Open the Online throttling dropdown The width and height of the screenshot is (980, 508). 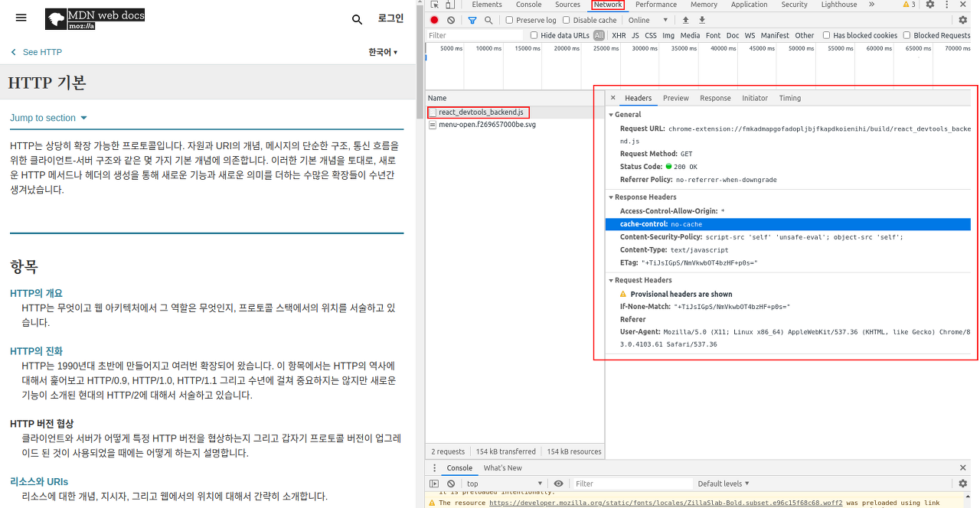(648, 20)
